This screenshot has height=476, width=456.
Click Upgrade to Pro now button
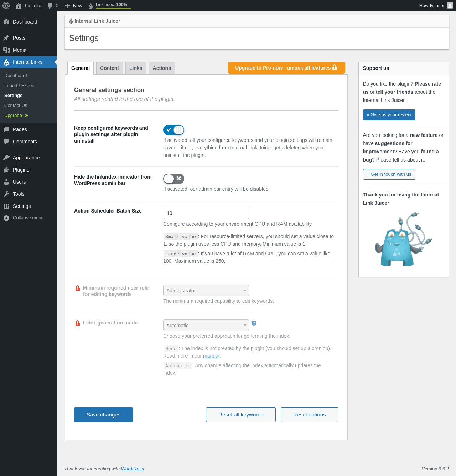coord(286,68)
